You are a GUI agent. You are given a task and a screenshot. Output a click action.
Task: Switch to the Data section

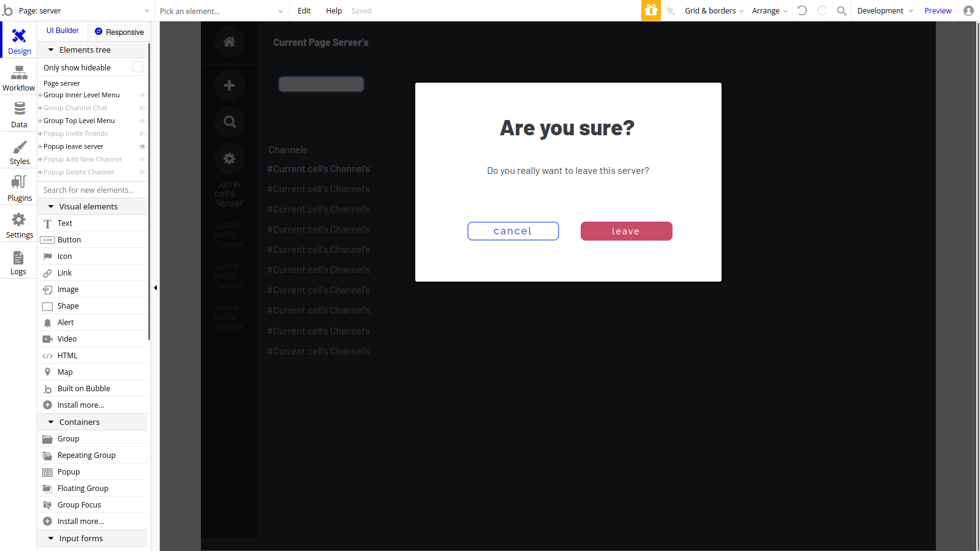tap(18, 114)
